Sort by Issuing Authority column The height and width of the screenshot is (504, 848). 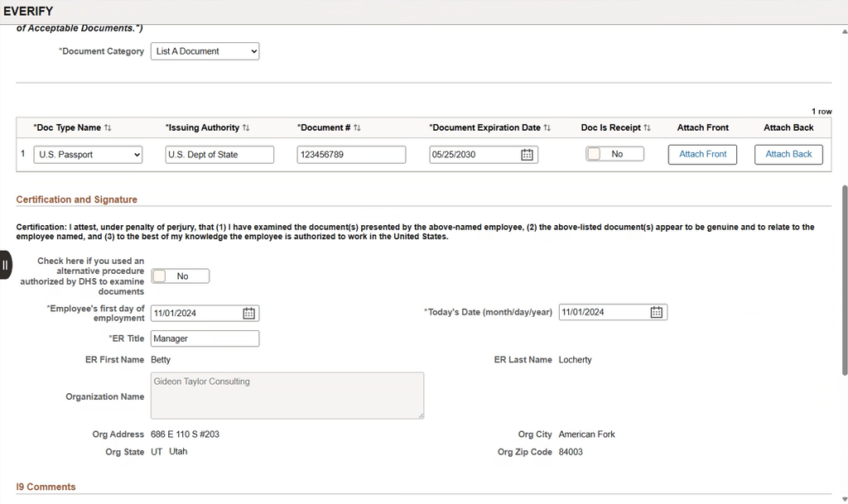tap(246, 128)
